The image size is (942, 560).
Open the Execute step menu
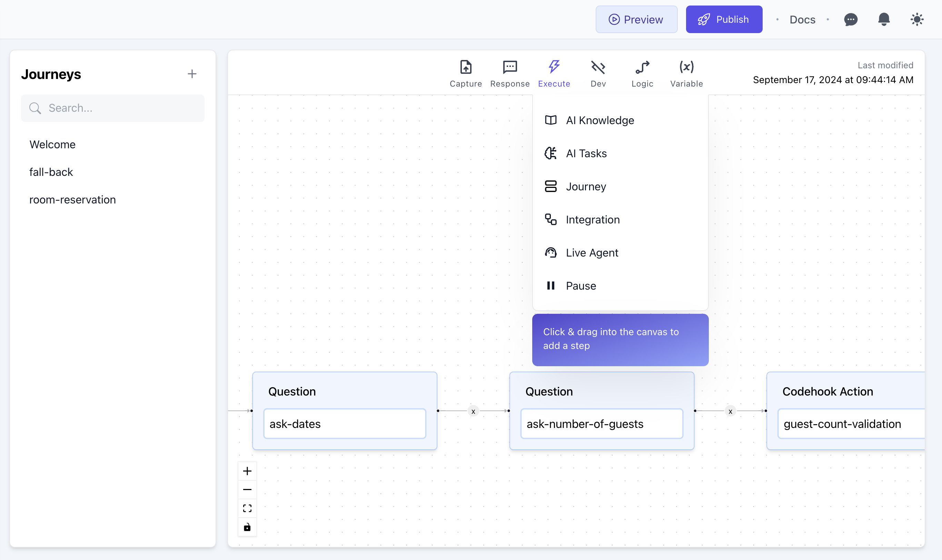pos(554,73)
